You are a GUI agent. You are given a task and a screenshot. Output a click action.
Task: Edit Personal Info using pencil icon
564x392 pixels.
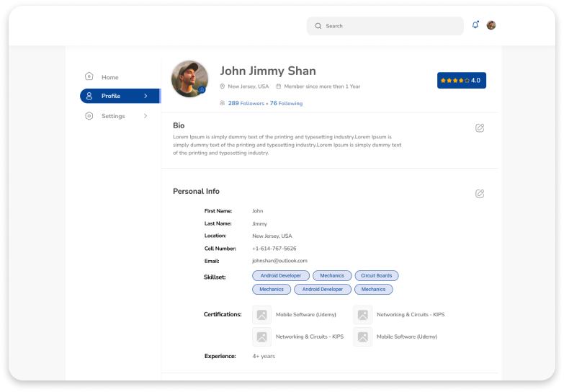[x=480, y=194]
